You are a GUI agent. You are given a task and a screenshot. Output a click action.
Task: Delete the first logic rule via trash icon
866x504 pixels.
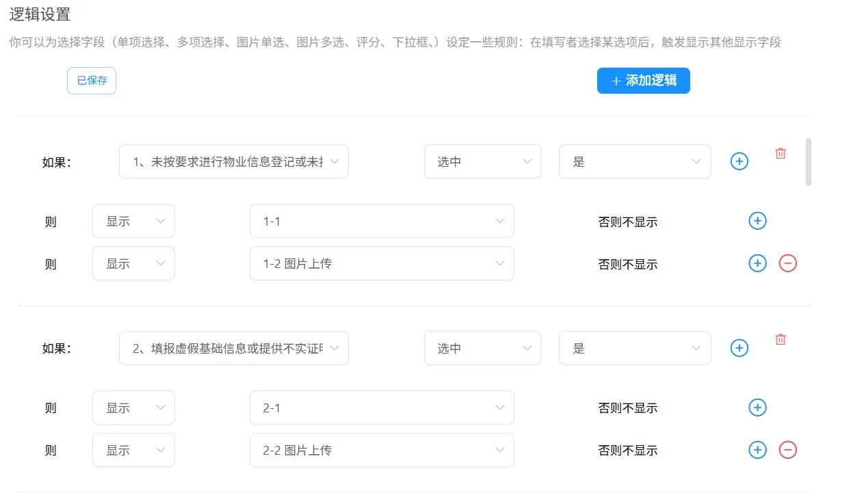780,153
